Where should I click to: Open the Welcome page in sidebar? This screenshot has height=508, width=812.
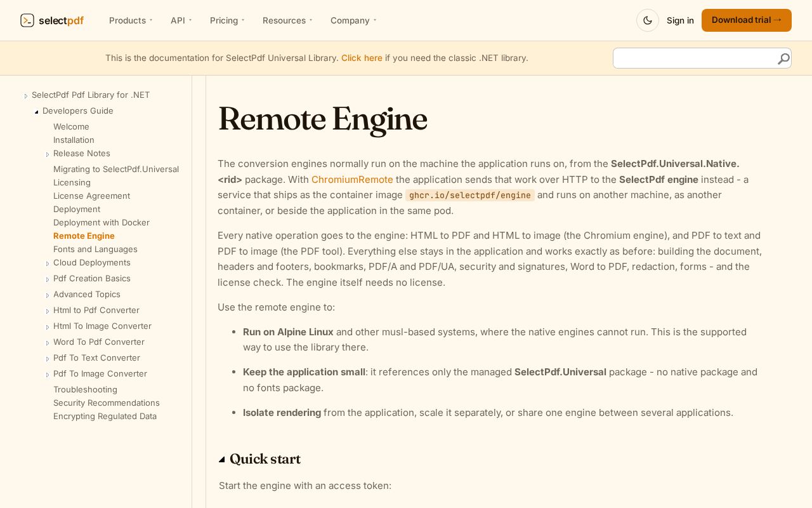pos(71,126)
